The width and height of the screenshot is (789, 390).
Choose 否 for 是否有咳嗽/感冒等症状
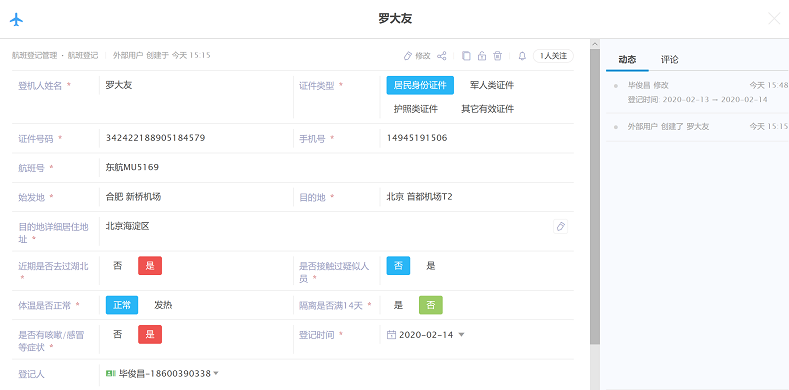point(117,334)
